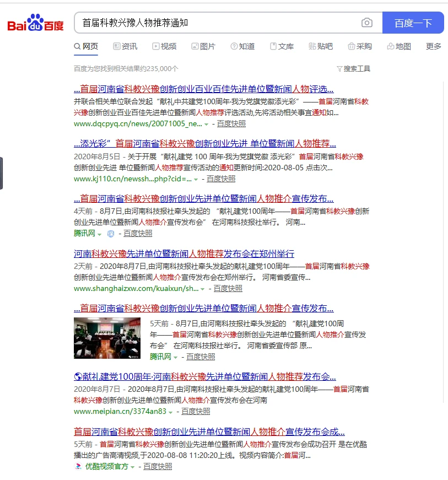
Task: Switch to the 网页 results tab
Action: pos(86,46)
